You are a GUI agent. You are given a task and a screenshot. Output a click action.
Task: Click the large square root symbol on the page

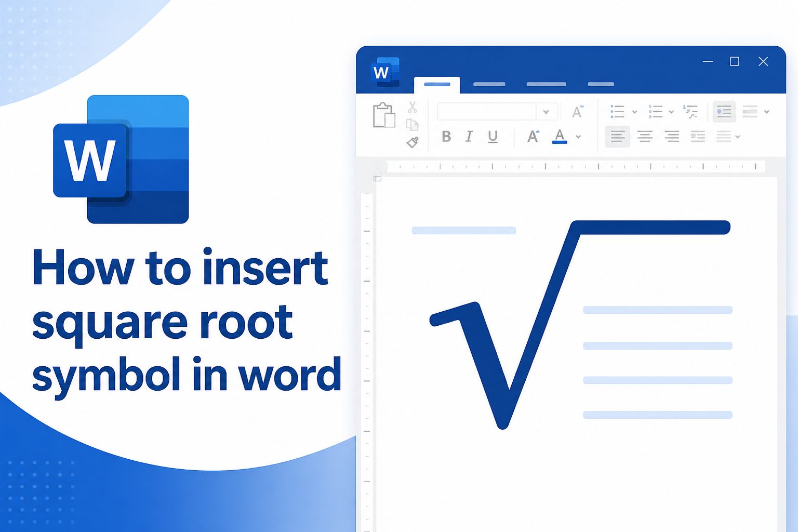coord(579,325)
